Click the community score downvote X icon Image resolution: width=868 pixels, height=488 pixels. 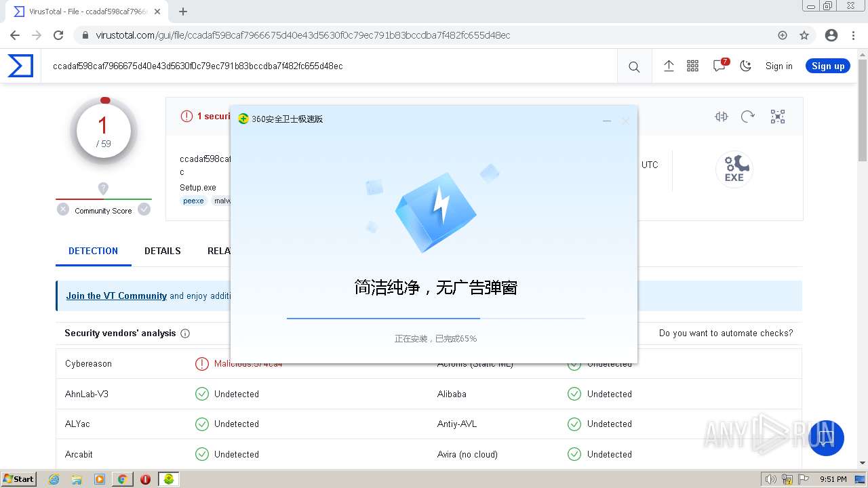click(x=63, y=209)
